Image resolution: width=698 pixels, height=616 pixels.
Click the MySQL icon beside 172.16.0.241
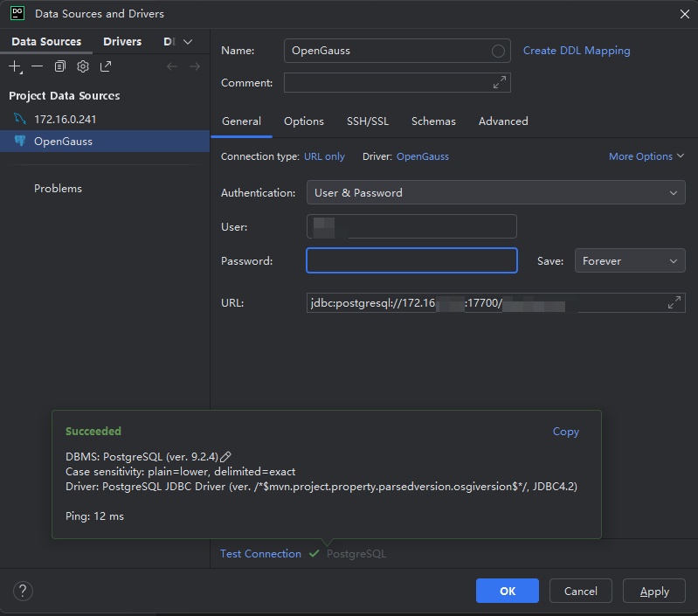(20, 119)
